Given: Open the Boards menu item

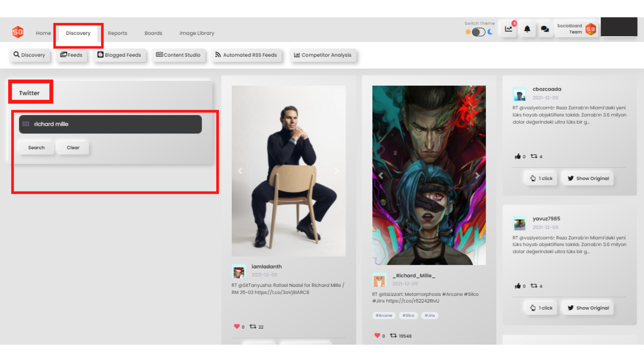Looking at the screenshot, I should (x=153, y=33).
